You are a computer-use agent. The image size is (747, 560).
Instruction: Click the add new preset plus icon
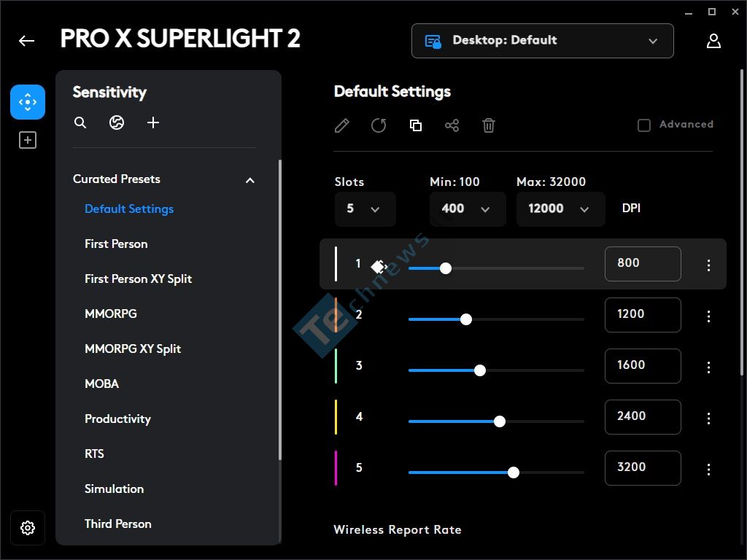coord(153,122)
